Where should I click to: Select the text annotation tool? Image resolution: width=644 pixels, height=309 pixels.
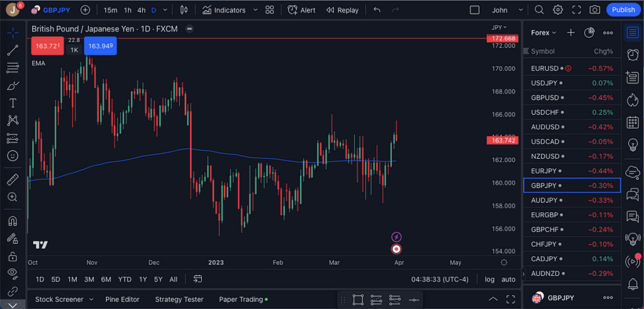(x=13, y=103)
